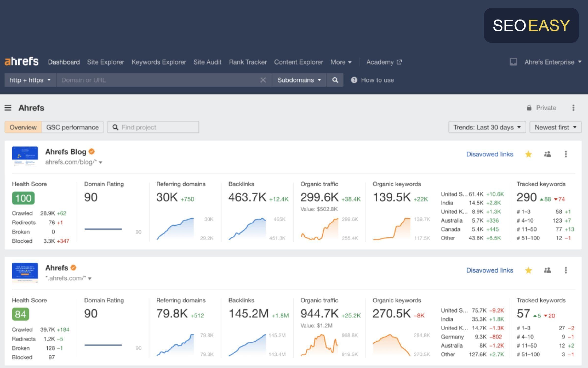Open the Ahrefs Enterprise account dropdown

pyautogui.click(x=552, y=62)
